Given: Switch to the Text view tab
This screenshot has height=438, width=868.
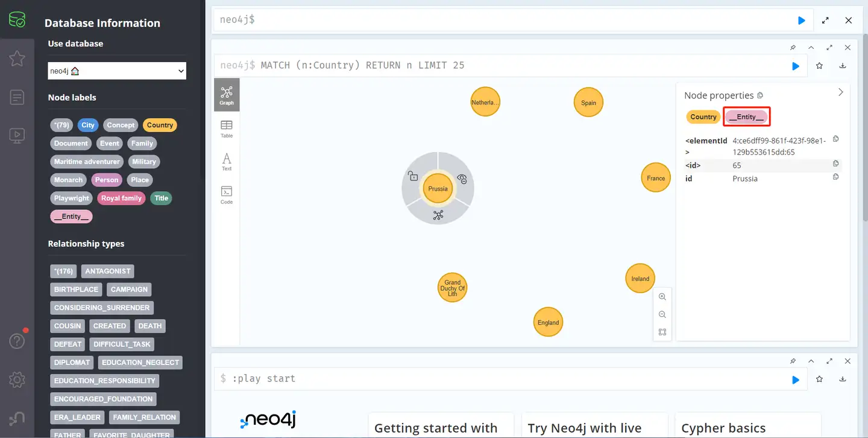Looking at the screenshot, I should (227, 162).
